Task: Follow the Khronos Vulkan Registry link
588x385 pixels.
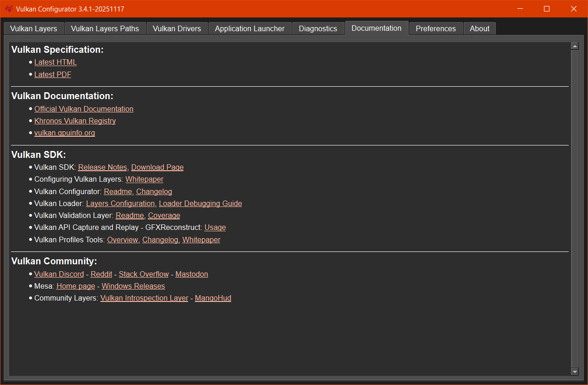Action: tap(75, 121)
